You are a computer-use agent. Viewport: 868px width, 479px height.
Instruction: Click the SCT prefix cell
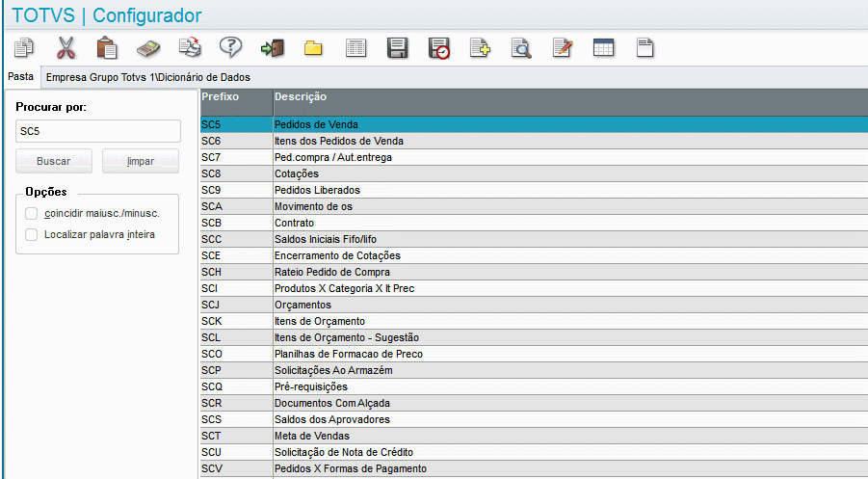(236, 436)
